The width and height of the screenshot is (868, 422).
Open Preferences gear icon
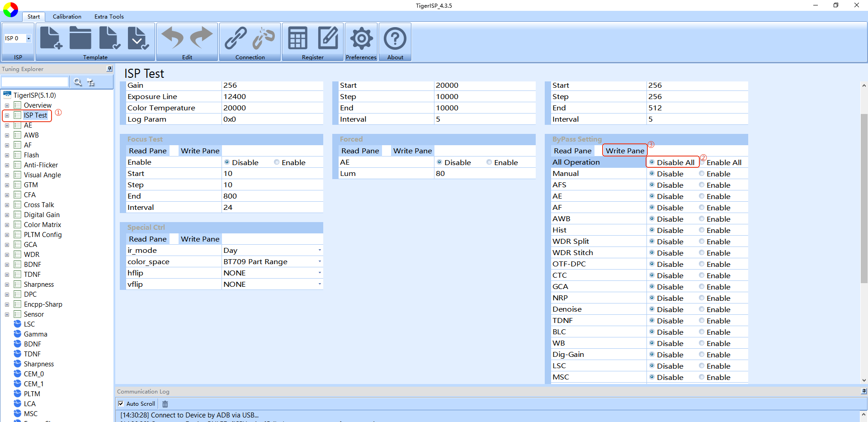361,38
